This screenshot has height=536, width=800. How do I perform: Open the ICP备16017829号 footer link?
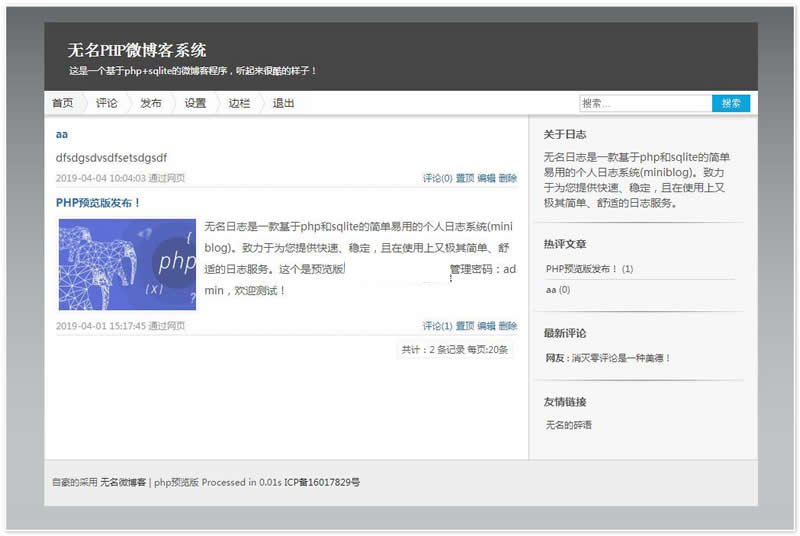(x=321, y=482)
